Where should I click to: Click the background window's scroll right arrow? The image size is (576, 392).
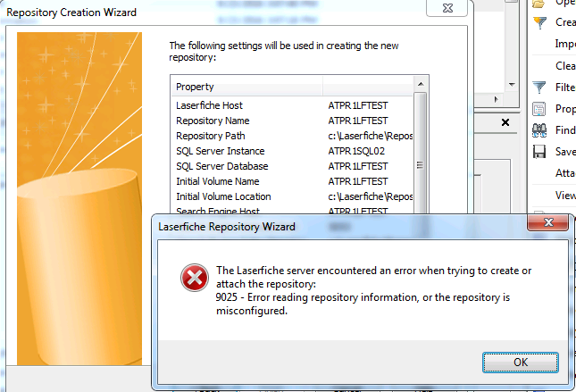pyautogui.click(x=497, y=99)
